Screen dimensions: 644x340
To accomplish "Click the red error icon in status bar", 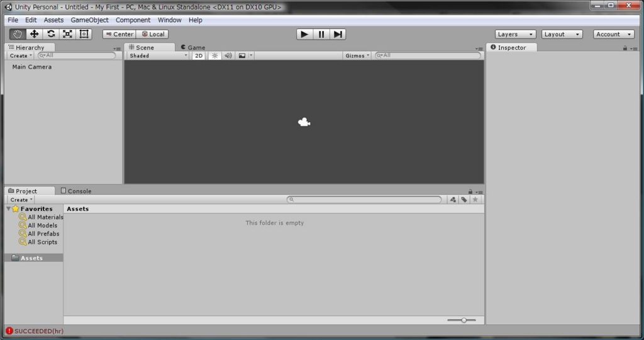I will point(9,331).
